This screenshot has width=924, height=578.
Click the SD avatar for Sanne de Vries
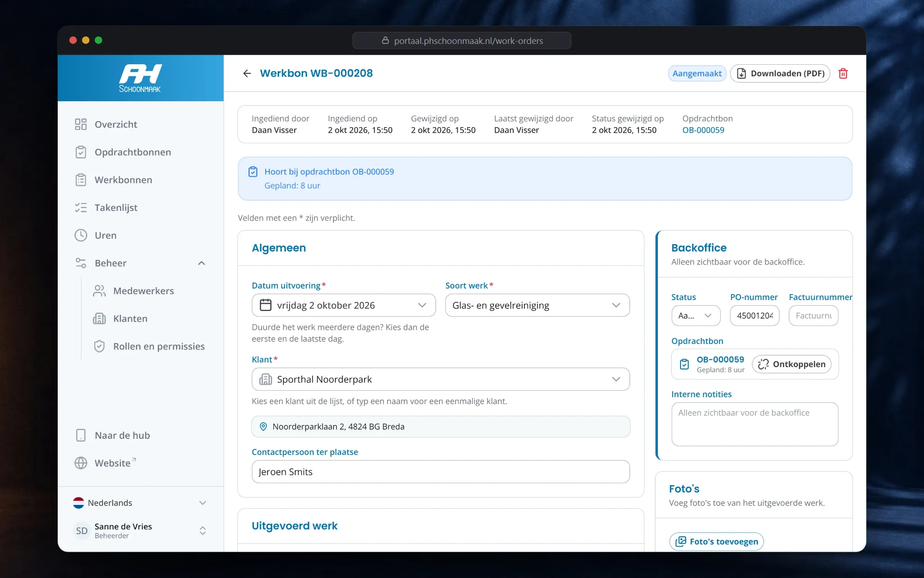82,531
